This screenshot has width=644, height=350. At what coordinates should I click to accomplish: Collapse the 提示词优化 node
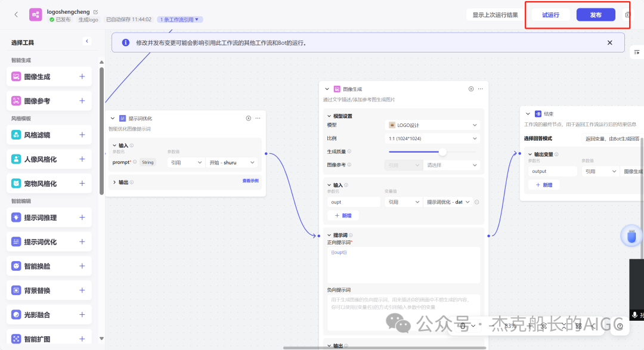click(x=113, y=118)
